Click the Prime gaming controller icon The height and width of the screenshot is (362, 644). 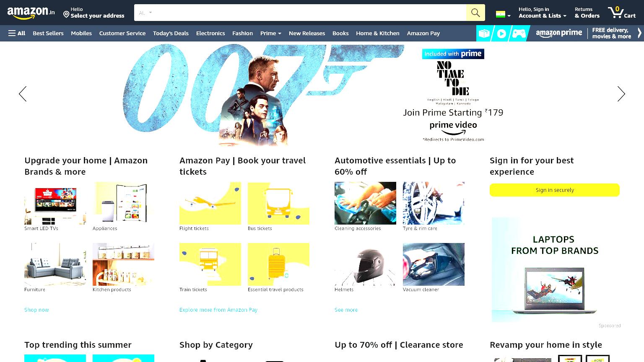tap(519, 34)
